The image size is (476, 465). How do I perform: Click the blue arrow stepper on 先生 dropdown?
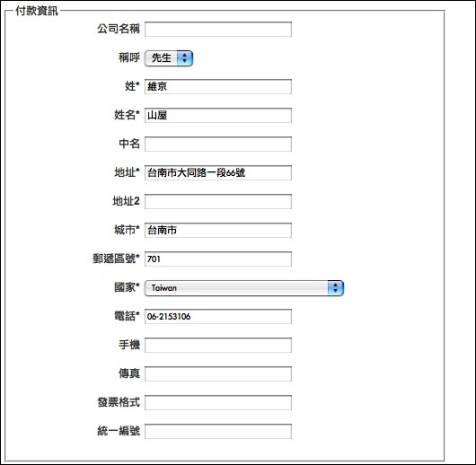185,58
